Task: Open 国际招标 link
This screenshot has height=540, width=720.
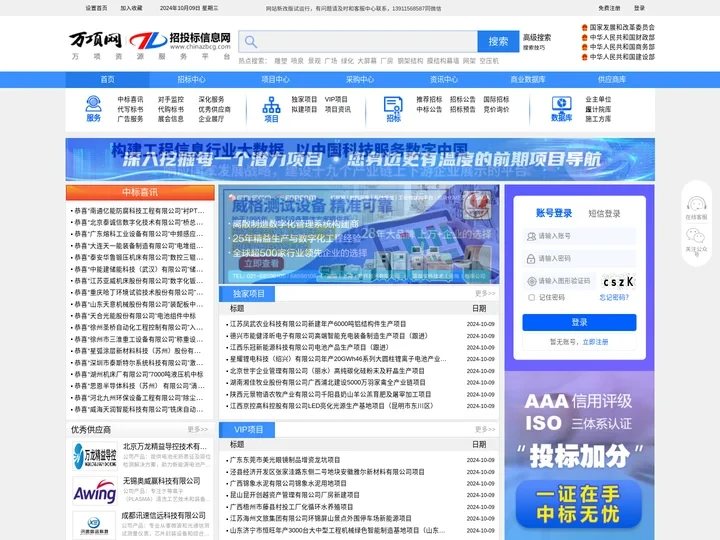Action: click(x=496, y=99)
